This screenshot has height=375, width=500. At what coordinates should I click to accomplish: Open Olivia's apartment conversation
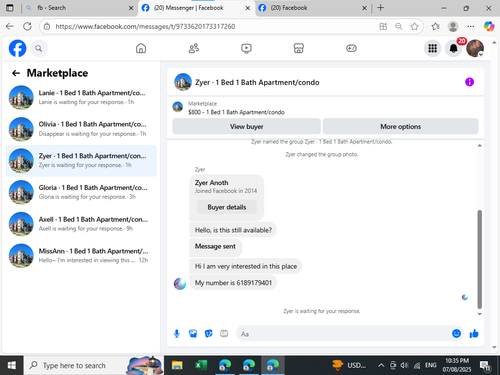click(81, 129)
